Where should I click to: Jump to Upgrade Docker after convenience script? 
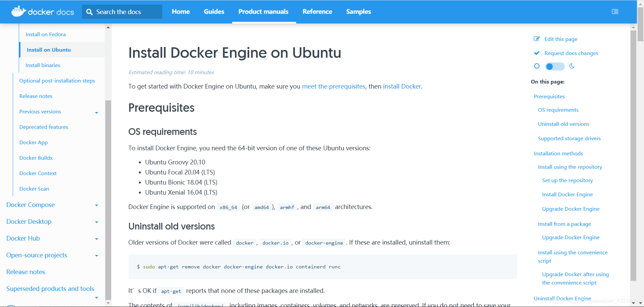click(575, 278)
